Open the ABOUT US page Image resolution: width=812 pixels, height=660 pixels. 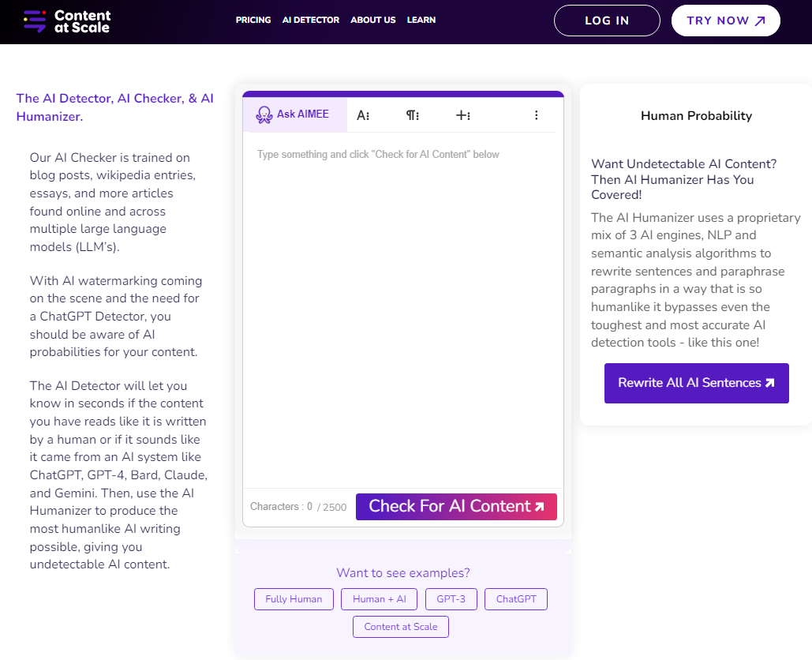tap(372, 20)
